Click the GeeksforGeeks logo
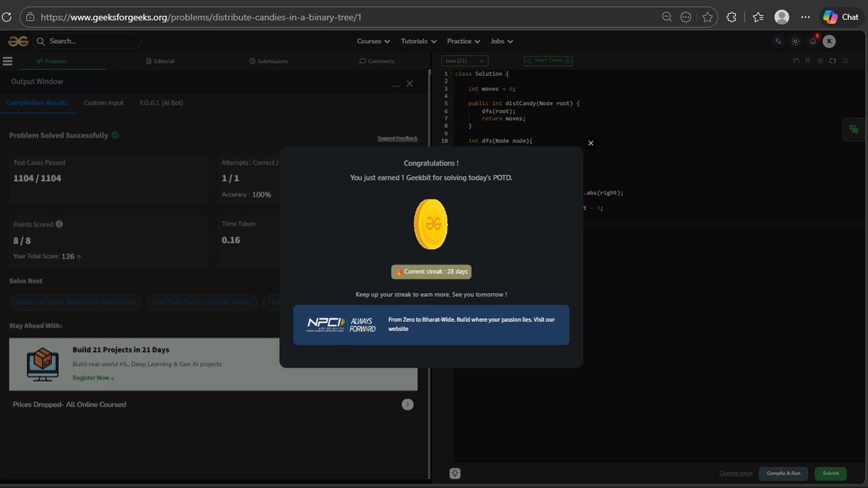Viewport: 868px width, 488px height. tap(19, 41)
